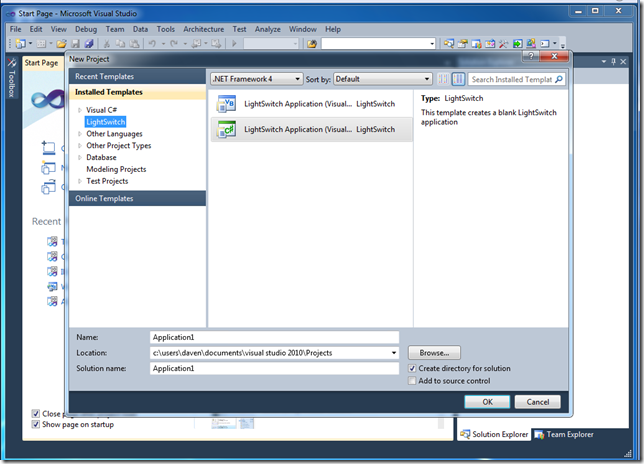644x464 pixels.
Task: Open the .NET Framework 4 dropdown
Action: click(257, 79)
